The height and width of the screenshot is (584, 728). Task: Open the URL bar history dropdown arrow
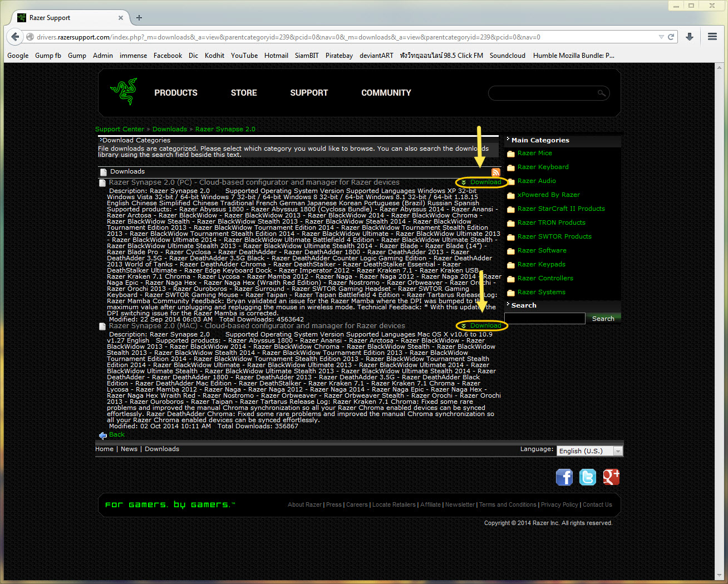pyautogui.click(x=661, y=37)
